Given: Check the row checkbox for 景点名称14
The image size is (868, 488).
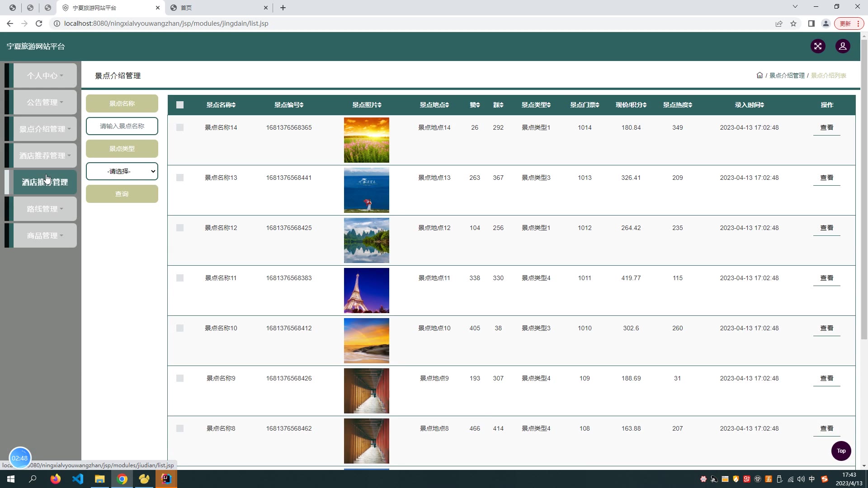Looking at the screenshot, I should (x=180, y=127).
